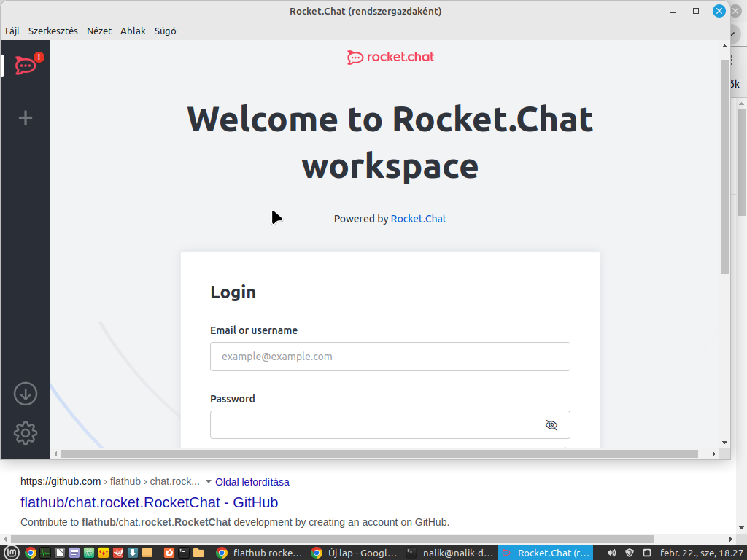Add a new server with the plus icon
The width and height of the screenshot is (747, 560).
point(26,117)
